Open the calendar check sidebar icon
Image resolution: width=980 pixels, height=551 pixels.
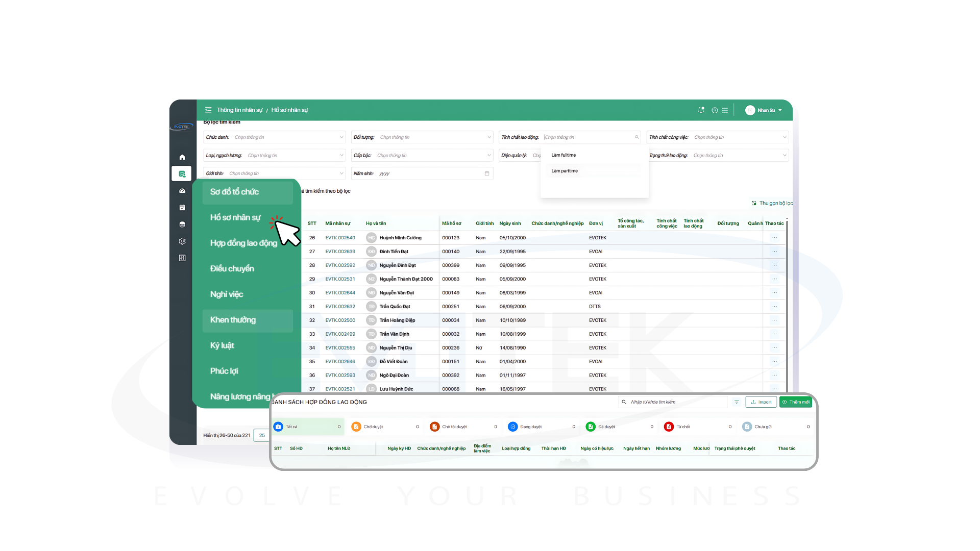pos(182,208)
